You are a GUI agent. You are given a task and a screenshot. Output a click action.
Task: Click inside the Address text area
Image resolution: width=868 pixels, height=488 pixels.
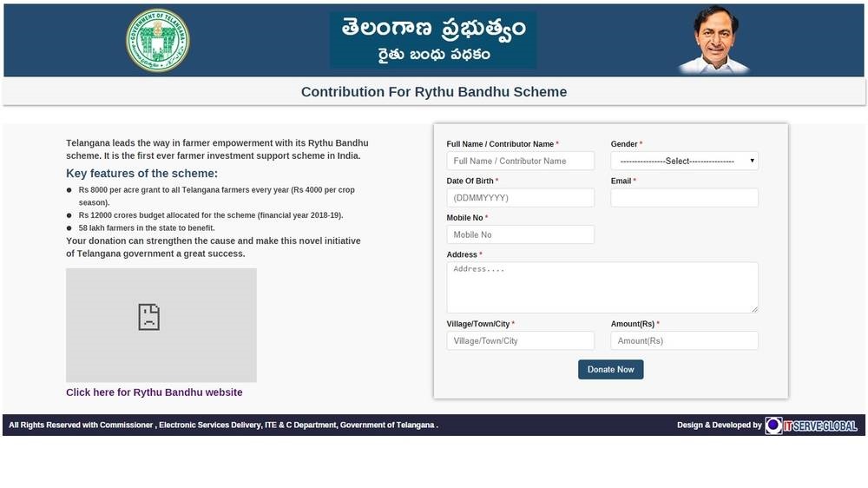pyautogui.click(x=602, y=287)
